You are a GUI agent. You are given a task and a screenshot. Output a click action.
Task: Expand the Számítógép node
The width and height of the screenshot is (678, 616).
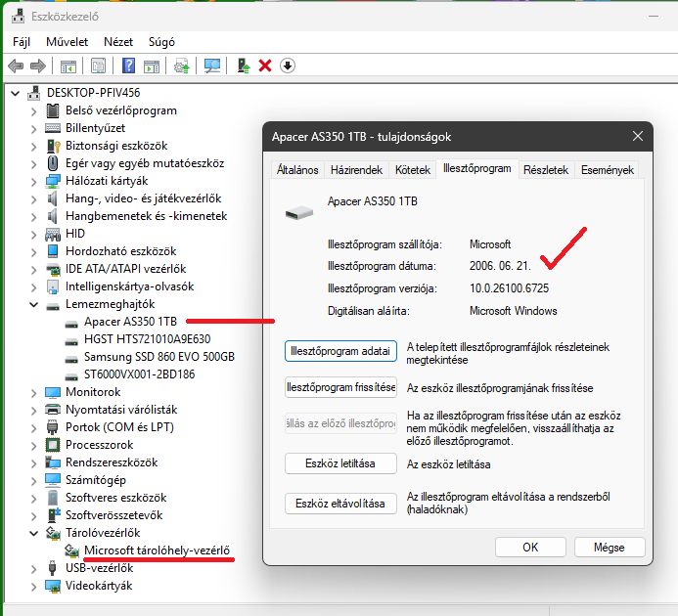click(33, 481)
